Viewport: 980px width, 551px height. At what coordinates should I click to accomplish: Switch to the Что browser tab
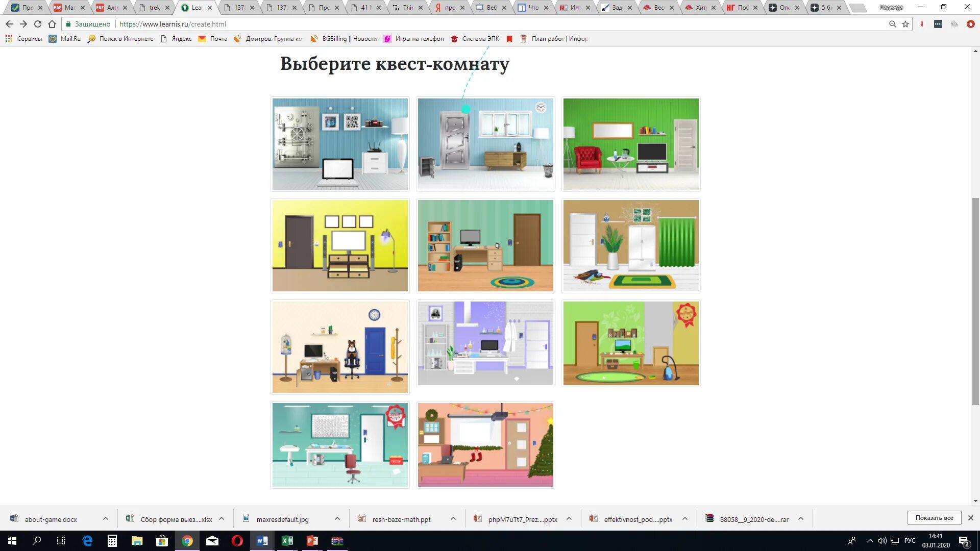tap(533, 8)
